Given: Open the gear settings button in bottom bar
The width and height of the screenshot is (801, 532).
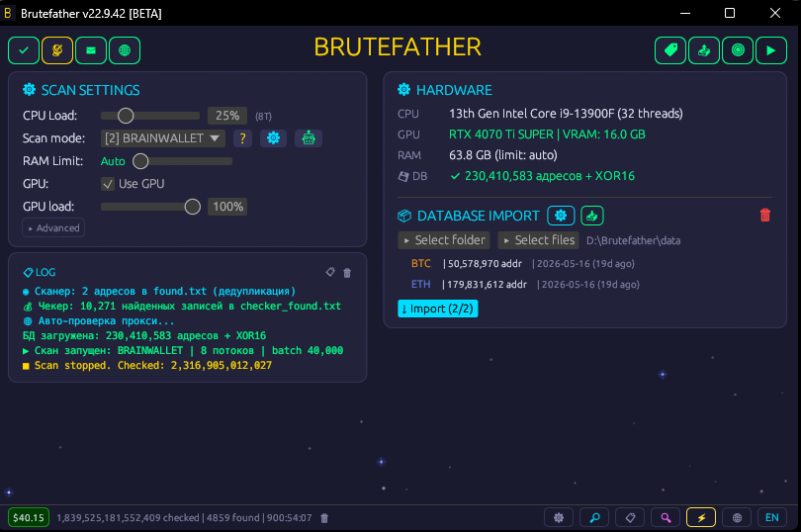Looking at the screenshot, I should pos(559,518).
